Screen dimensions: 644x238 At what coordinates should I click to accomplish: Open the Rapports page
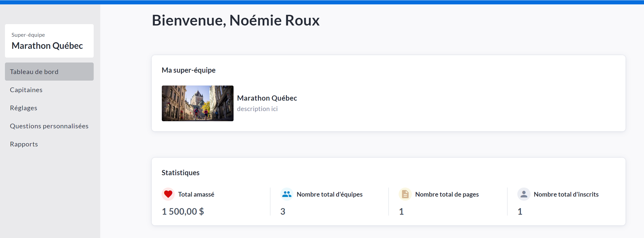pos(24,144)
